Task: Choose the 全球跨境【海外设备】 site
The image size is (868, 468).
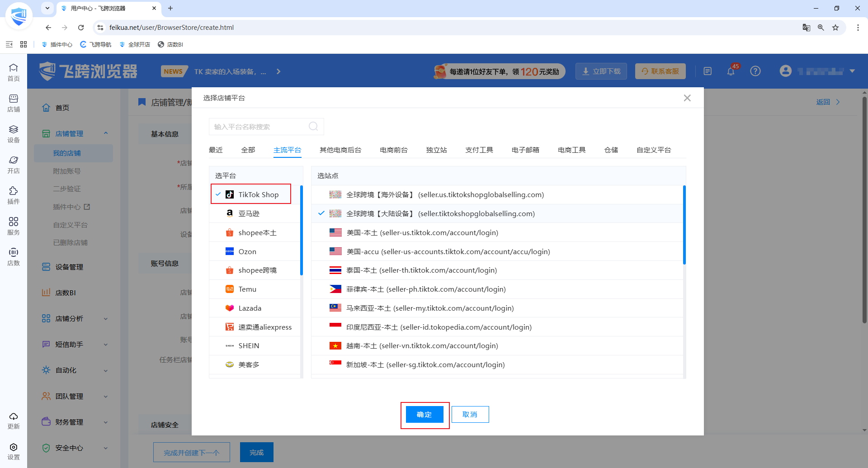Action: pos(497,194)
